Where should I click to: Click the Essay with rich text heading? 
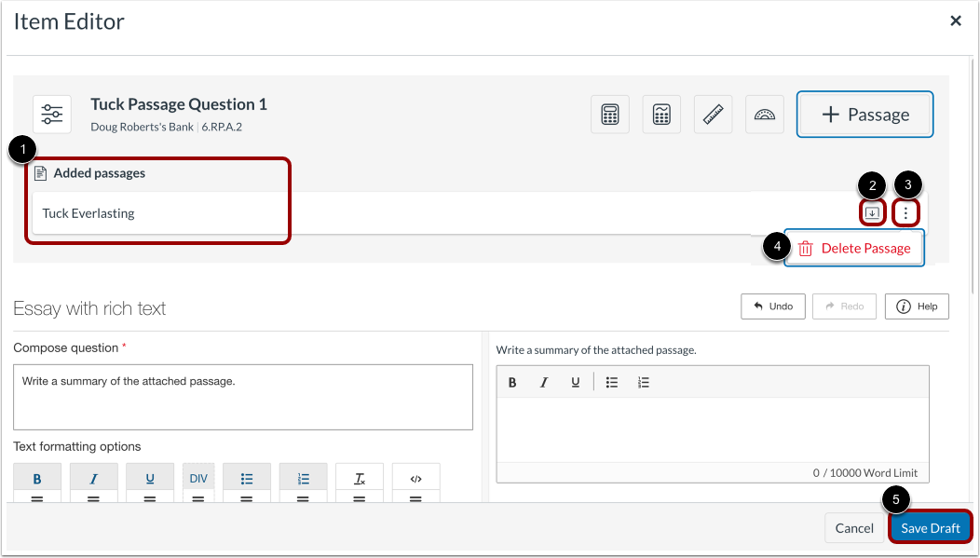pyautogui.click(x=89, y=308)
